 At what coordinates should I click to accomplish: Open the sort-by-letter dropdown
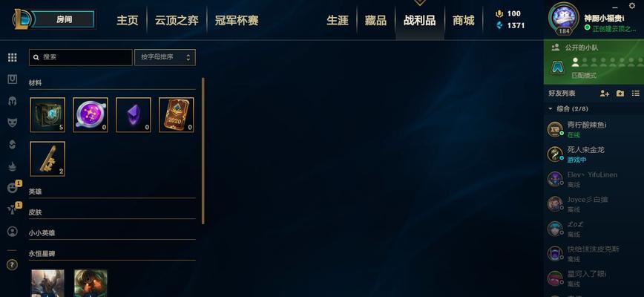(x=165, y=57)
